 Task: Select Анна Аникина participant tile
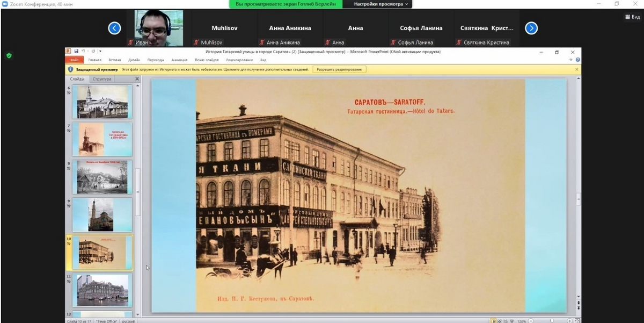(290, 28)
